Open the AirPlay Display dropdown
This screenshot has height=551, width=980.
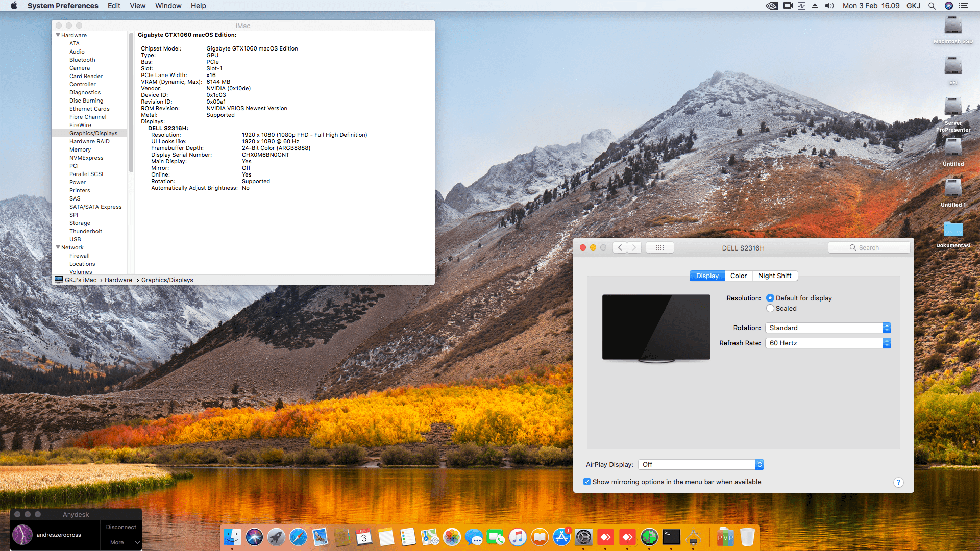click(x=701, y=464)
